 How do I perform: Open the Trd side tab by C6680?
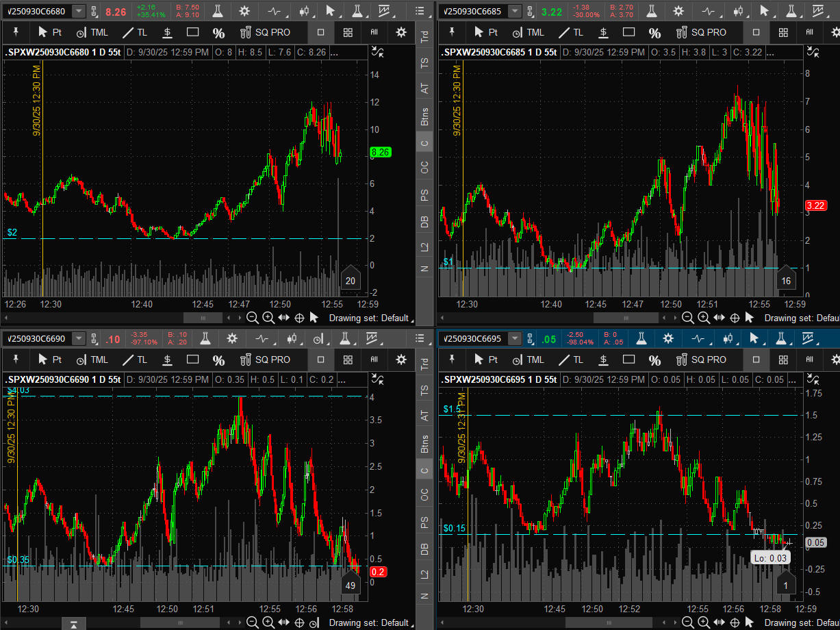[424, 38]
